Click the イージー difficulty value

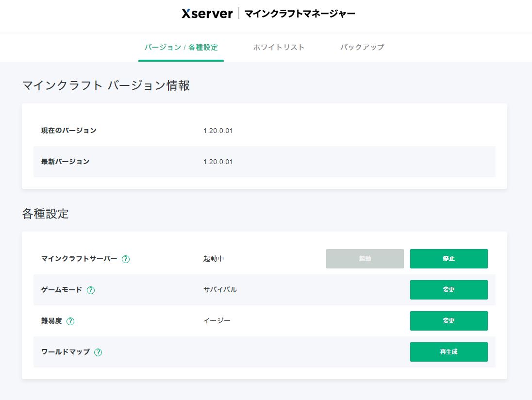pos(217,321)
